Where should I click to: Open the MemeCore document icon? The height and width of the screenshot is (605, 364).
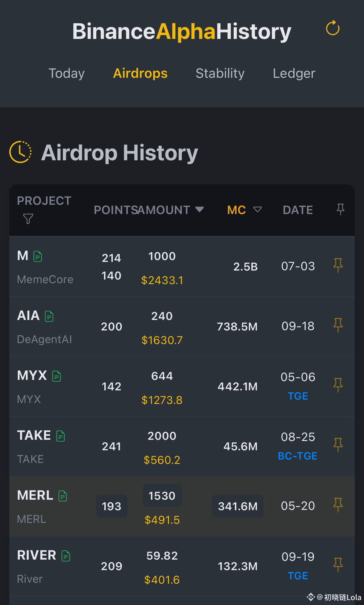click(x=38, y=256)
